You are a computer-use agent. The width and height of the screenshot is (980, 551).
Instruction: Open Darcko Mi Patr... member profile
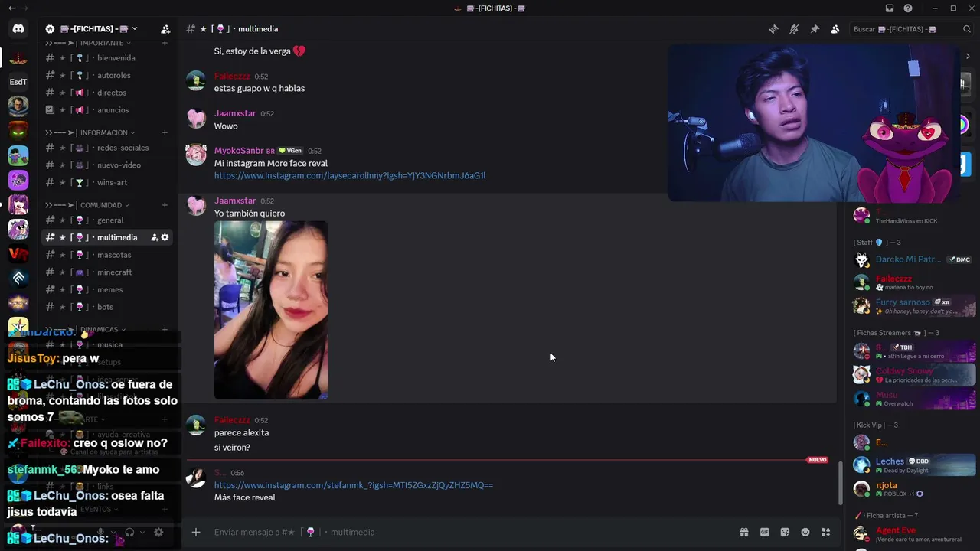tap(914, 259)
